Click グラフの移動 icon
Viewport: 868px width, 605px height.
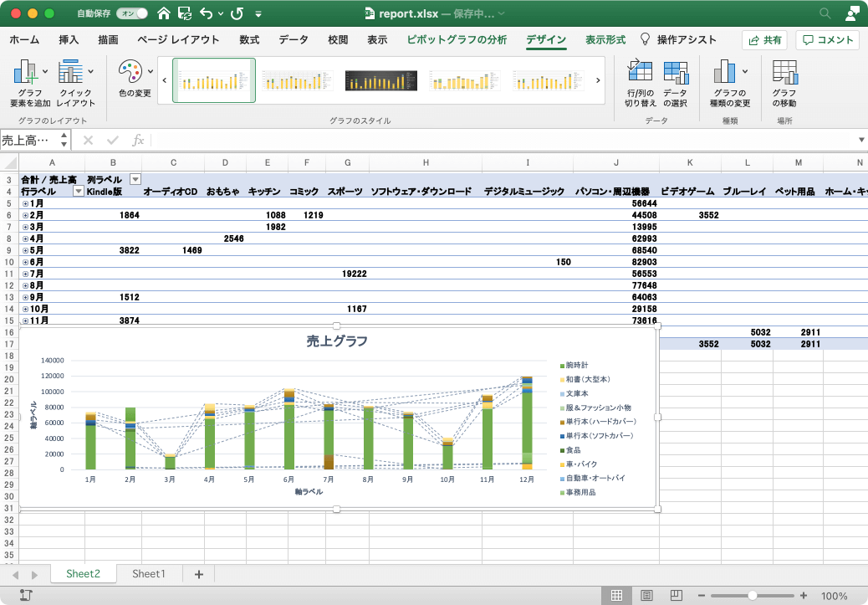(x=784, y=72)
